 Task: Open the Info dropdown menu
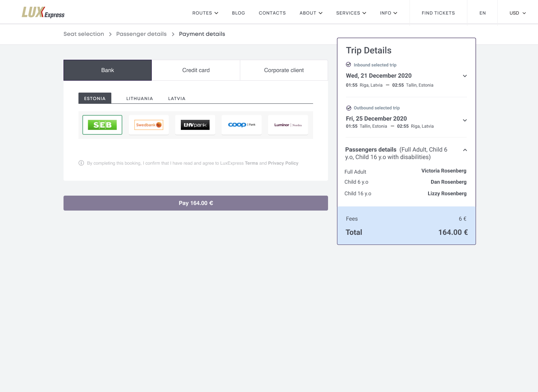[389, 13]
